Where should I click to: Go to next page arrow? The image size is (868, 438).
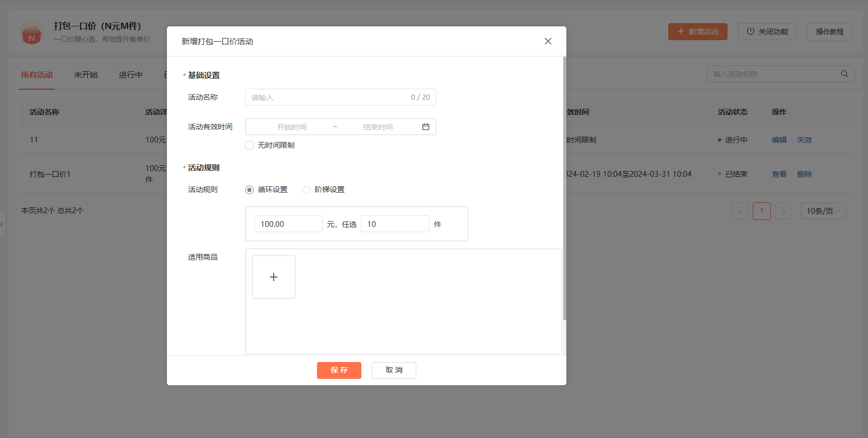783,211
